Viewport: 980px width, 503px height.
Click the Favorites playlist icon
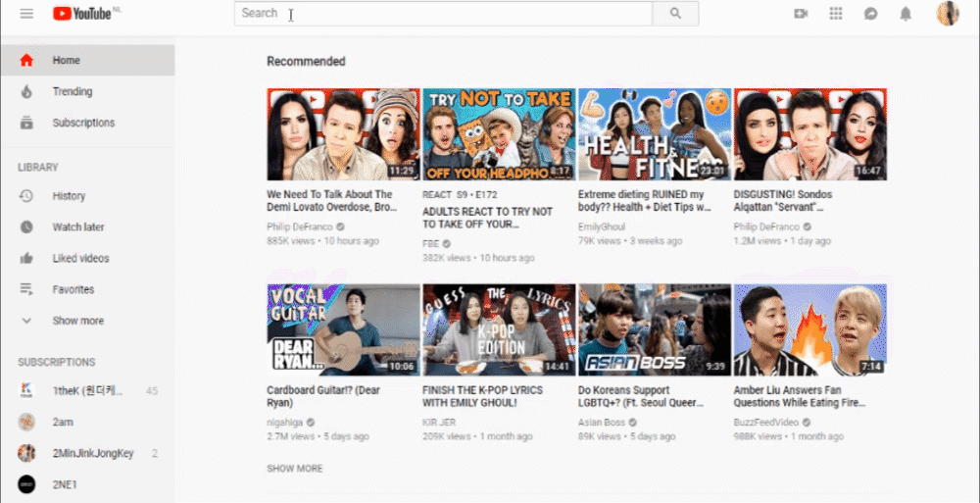[x=26, y=289]
